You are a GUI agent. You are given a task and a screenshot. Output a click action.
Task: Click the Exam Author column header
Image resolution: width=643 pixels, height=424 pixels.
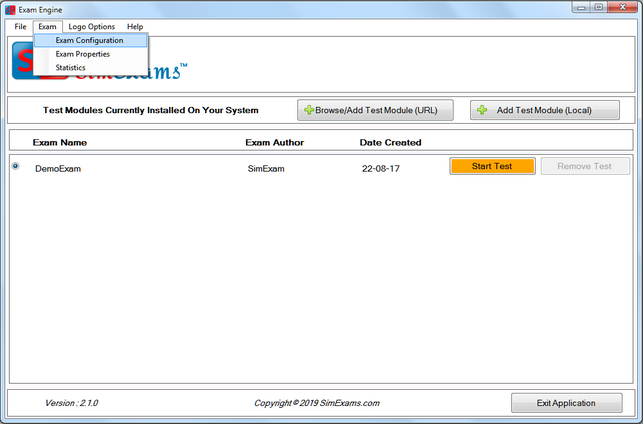[x=275, y=143]
